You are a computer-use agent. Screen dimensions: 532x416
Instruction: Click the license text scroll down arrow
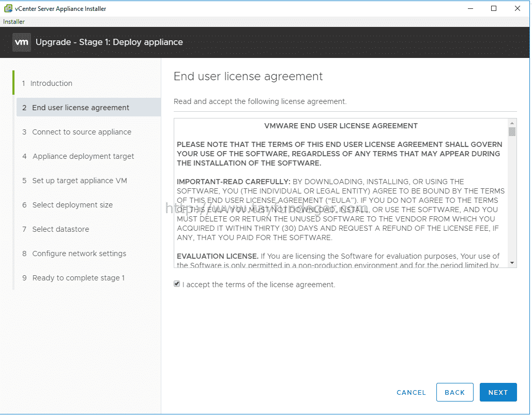(512, 263)
